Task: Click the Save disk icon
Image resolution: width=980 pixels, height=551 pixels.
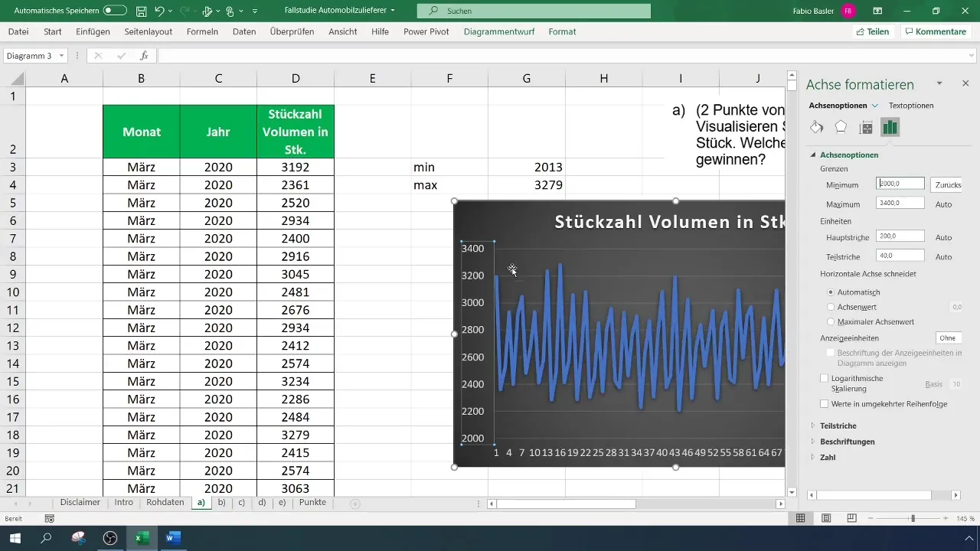Action: point(142,11)
